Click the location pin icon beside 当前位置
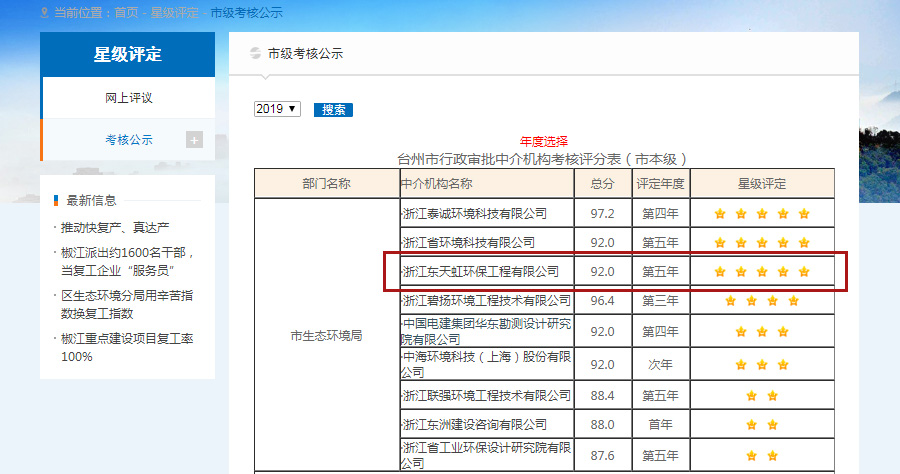 (x=45, y=13)
